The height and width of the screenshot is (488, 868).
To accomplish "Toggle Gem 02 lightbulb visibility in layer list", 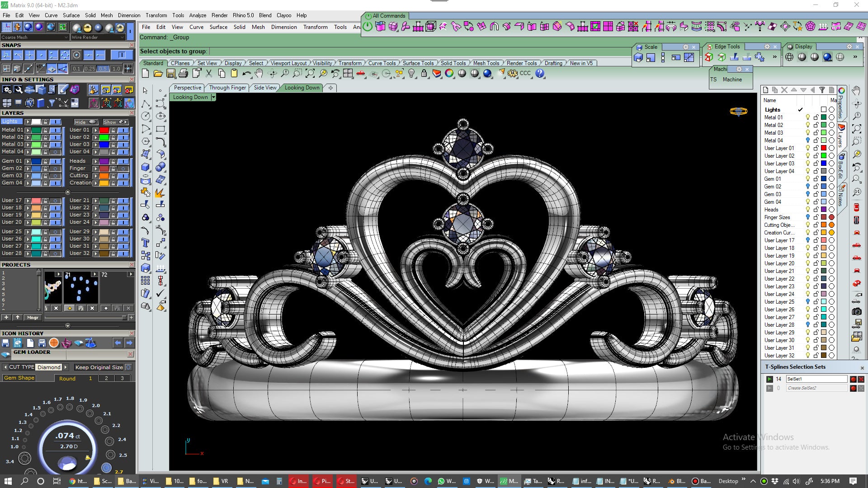I will tap(808, 187).
